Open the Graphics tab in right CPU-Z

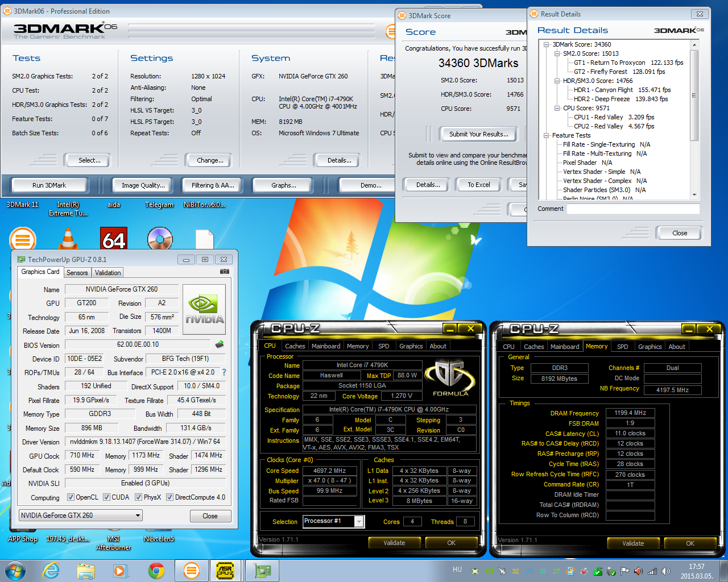pyautogui.click(x=650, y=347)
